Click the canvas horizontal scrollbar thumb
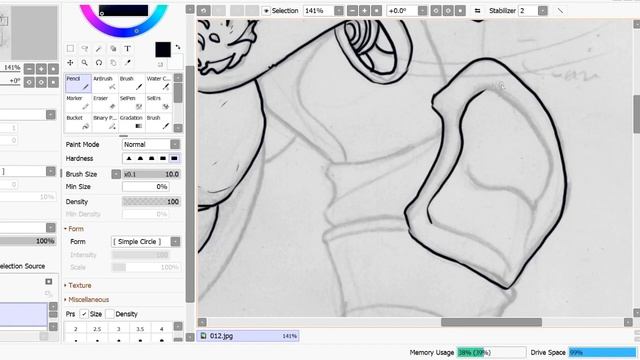This screenshot has width=640, height=360. 491,322
